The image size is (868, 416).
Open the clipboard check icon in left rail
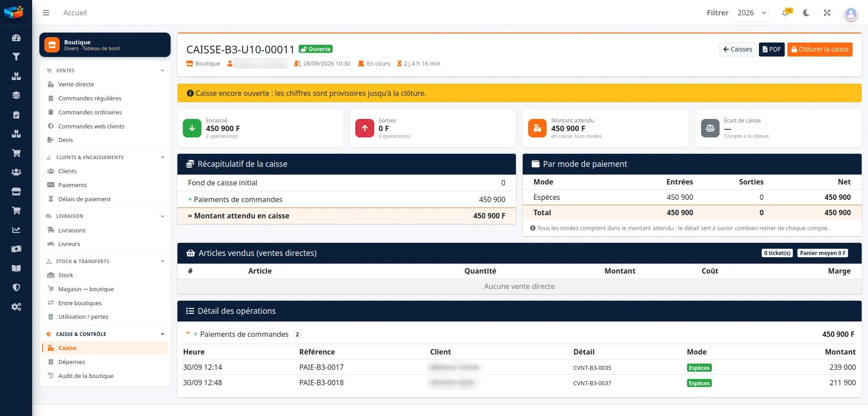tap(16, 115)
